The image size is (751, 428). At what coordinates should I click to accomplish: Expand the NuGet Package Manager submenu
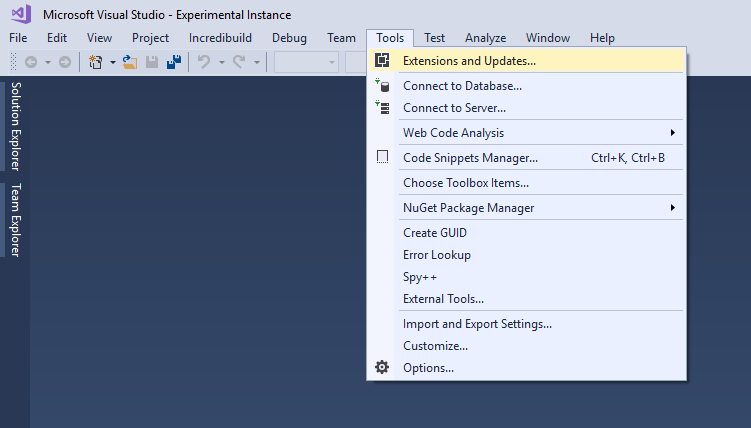click(x=672, y=207)
